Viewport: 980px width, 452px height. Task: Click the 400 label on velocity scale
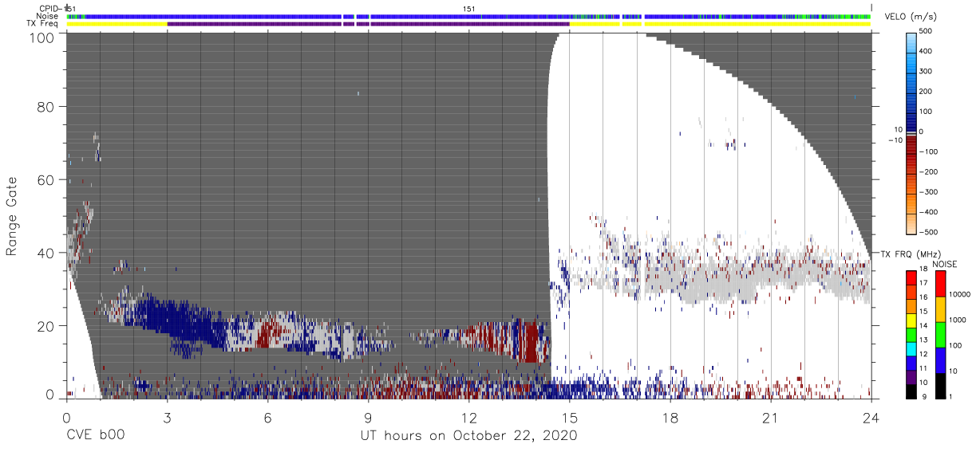coord(927,51)
